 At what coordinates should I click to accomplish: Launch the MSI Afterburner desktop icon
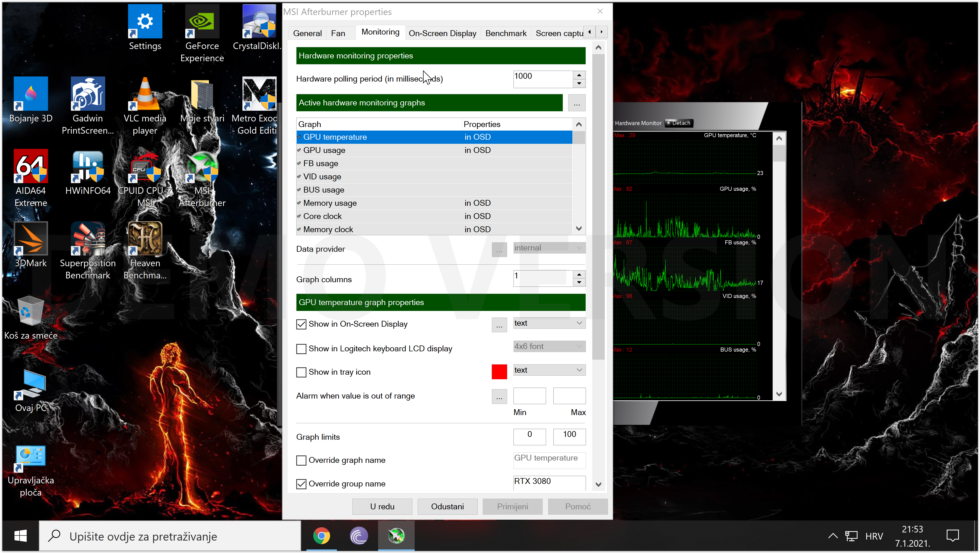(x=202, y=178)
